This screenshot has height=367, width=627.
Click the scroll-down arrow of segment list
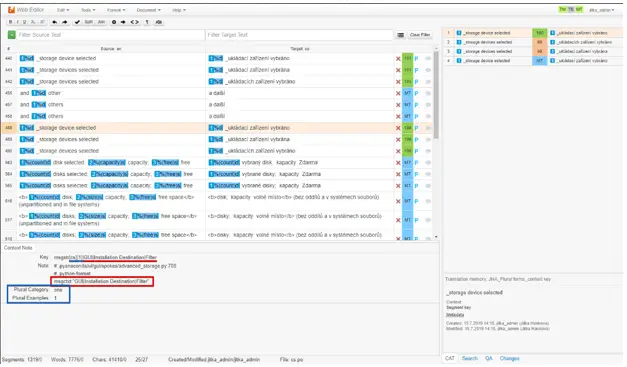[x=436, y=237]
